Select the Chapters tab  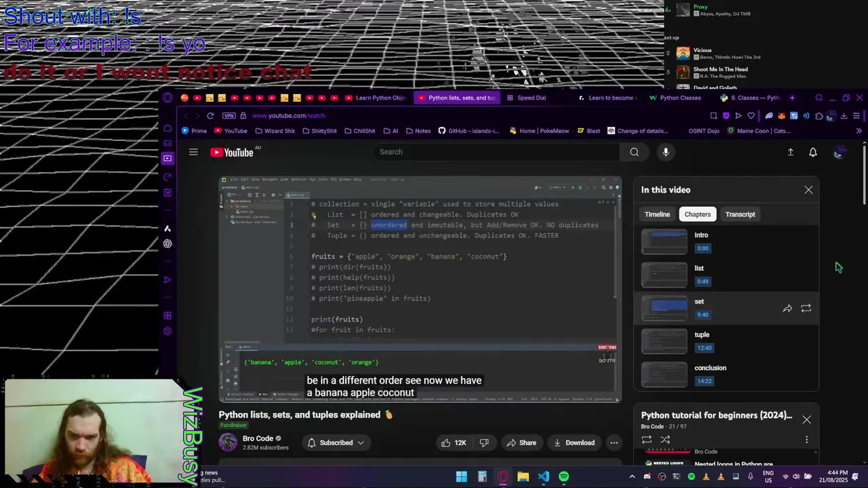(x=697, y=214)
